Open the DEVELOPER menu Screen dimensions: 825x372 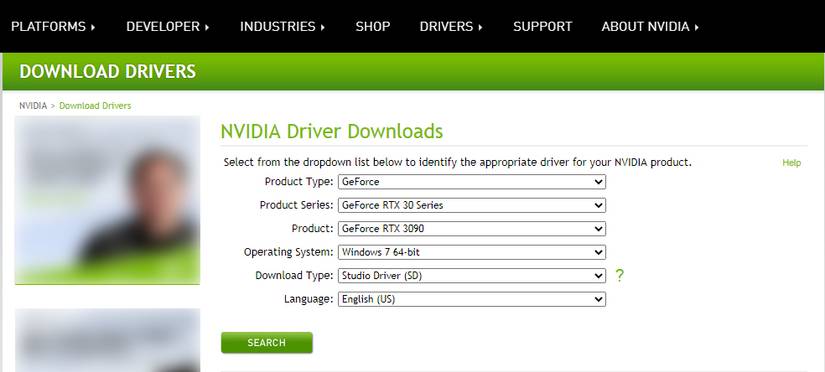coord(167,26)
